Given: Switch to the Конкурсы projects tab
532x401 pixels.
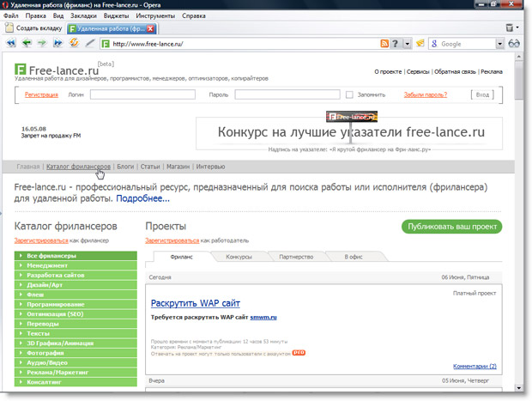Looking at the screenshot, I should click(x=239, y=257).
